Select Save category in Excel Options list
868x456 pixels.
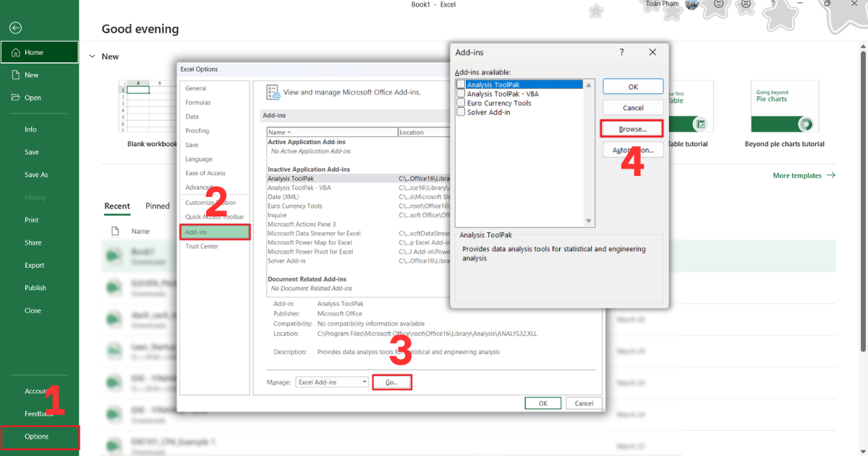click(x=192, y=145)
